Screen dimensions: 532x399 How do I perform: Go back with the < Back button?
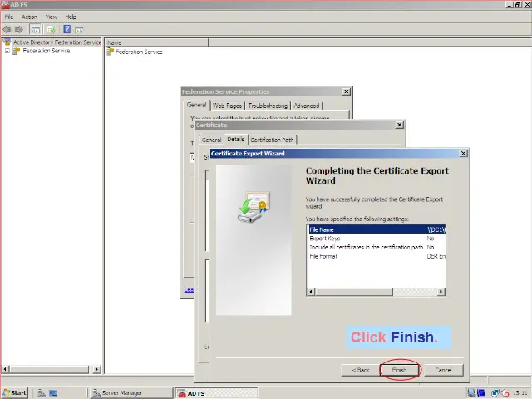pos(360,370)
